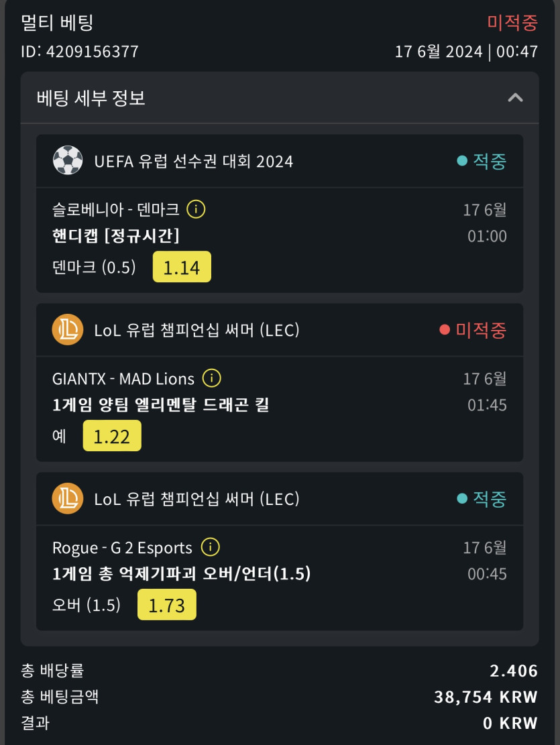Select the 1.73 odds badge for 오버
The image size is (560, 745).
(x=166, y=606)
